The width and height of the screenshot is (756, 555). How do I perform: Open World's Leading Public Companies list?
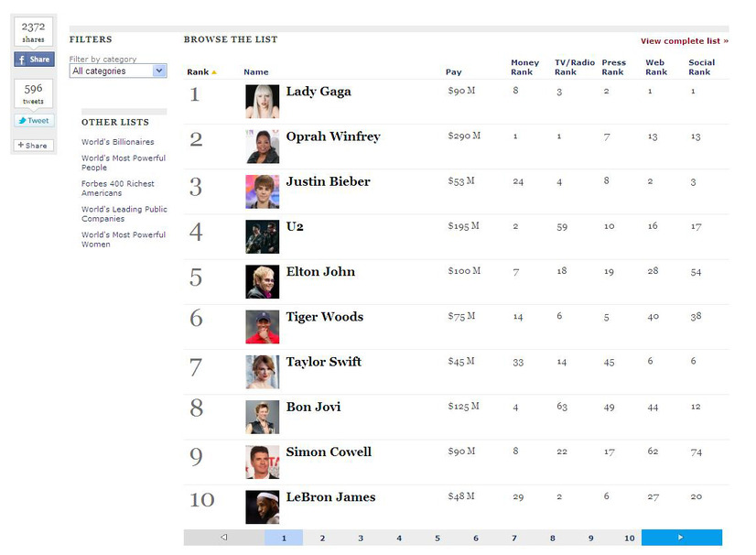point(124,213)
